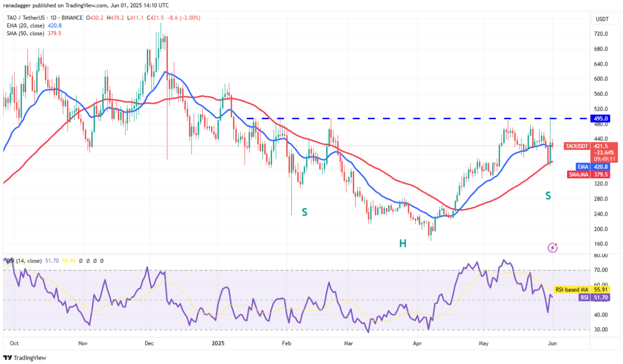Screen dimensions: 623x364
Task: Select the right shoulder 'S' label
Action: [548, 195]
